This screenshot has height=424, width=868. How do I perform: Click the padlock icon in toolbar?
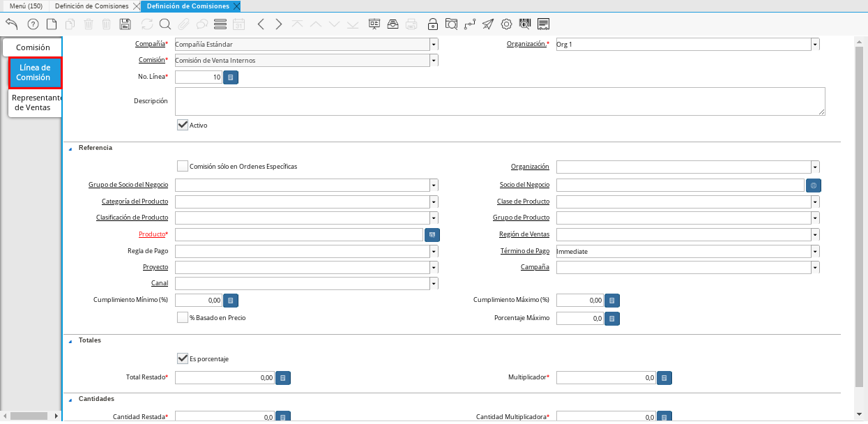[x=432, y=24]
